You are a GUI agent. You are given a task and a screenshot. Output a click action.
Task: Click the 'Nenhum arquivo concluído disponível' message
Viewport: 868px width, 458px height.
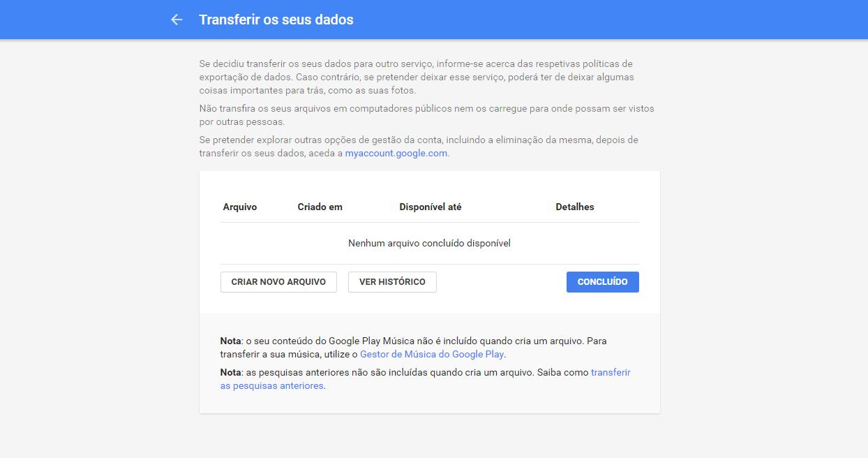[x=429, y=243]
